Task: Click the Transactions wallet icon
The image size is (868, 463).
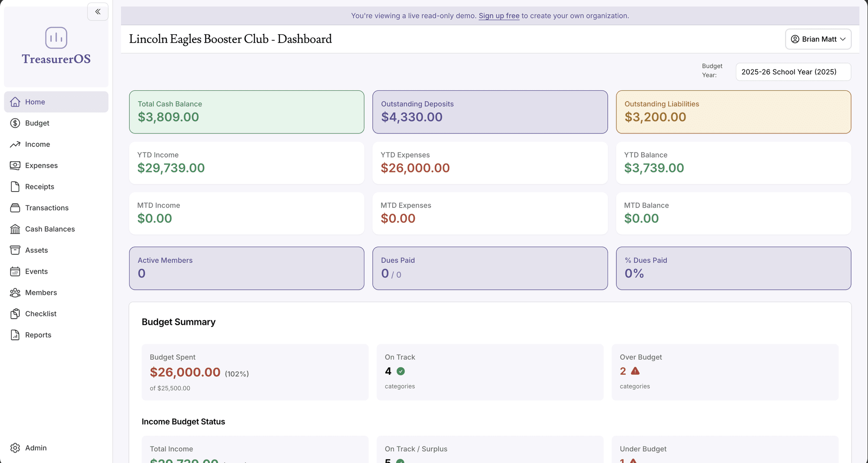Action: pos(15,208)
